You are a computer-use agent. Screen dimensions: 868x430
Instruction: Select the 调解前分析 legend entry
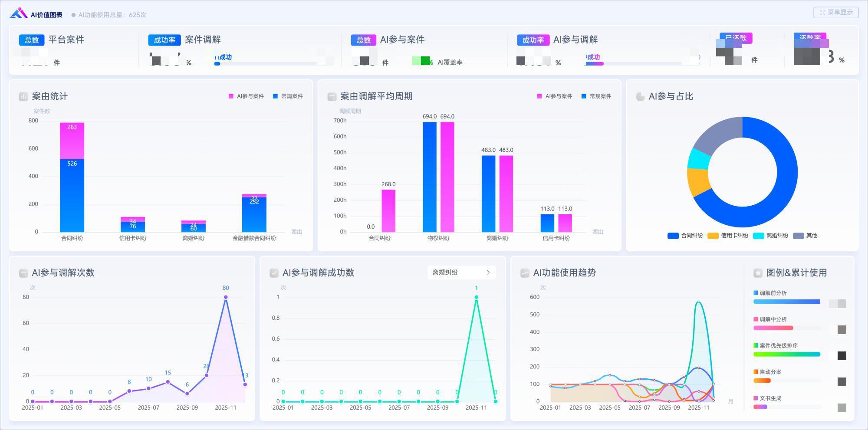773,293
